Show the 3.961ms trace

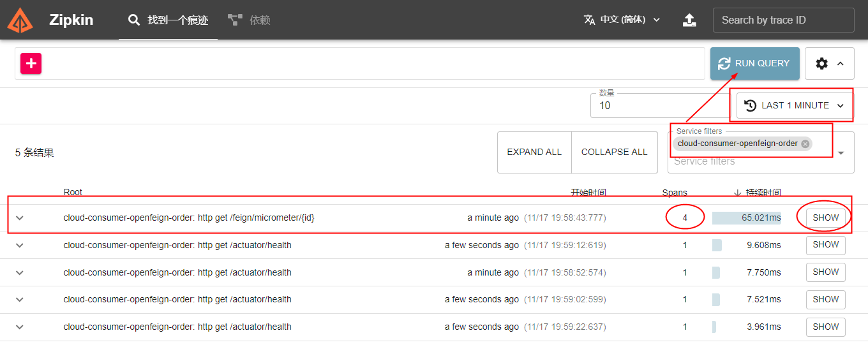(826, 327)
